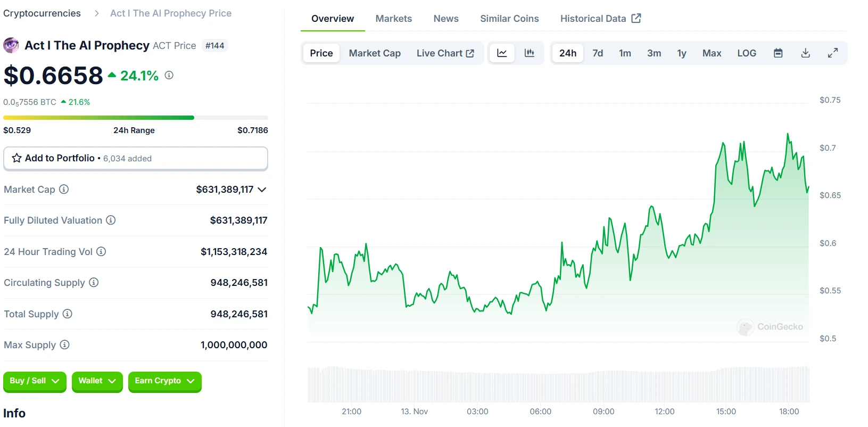Click the info icon next to 24.1%
The width and height of the screenshot is (868, 427).
point(169,76)
